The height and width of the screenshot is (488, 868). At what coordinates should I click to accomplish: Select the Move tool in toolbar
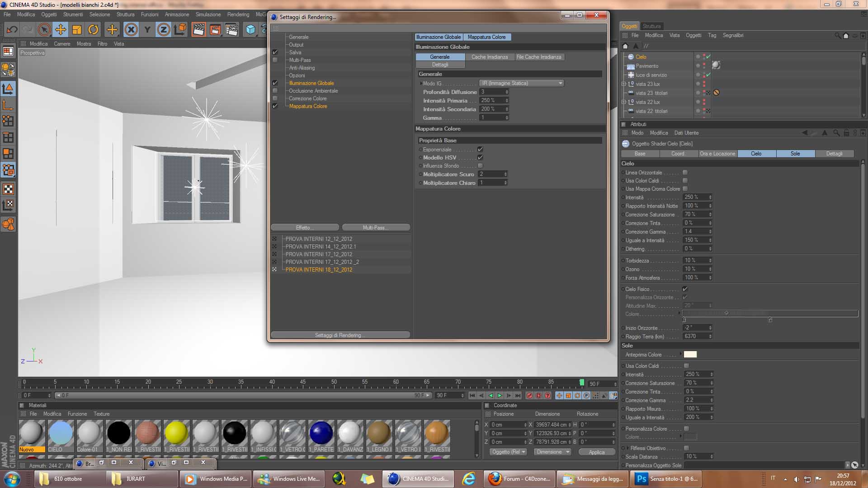pyautogui.click(x=60, y=30)
